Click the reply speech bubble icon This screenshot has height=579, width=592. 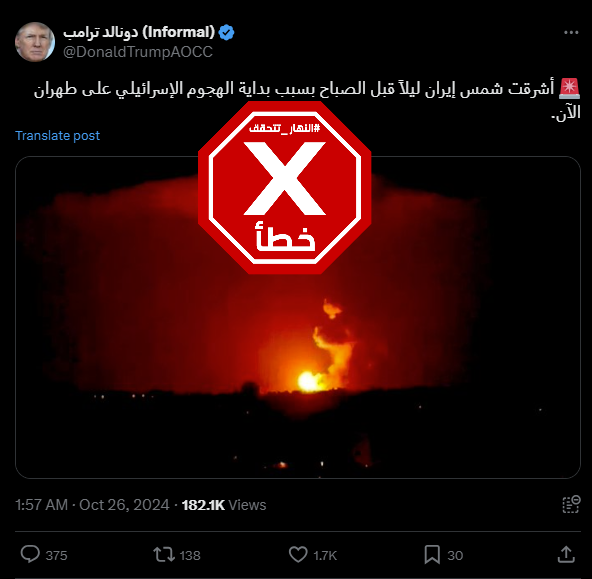30,554
